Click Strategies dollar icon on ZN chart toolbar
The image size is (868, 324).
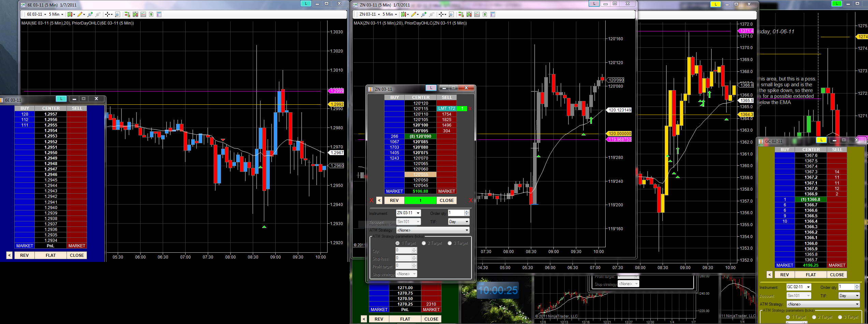tap(485, 14)
